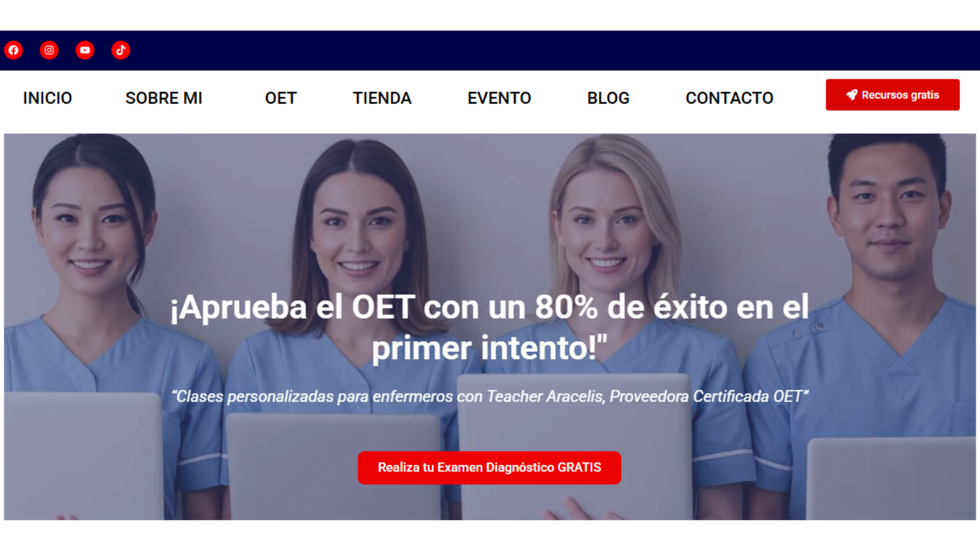Navigate to the EVENTO page
Image resolution: width=980 pixels, height=551 pixels.
pyautogui.click(x=499, y=98)
